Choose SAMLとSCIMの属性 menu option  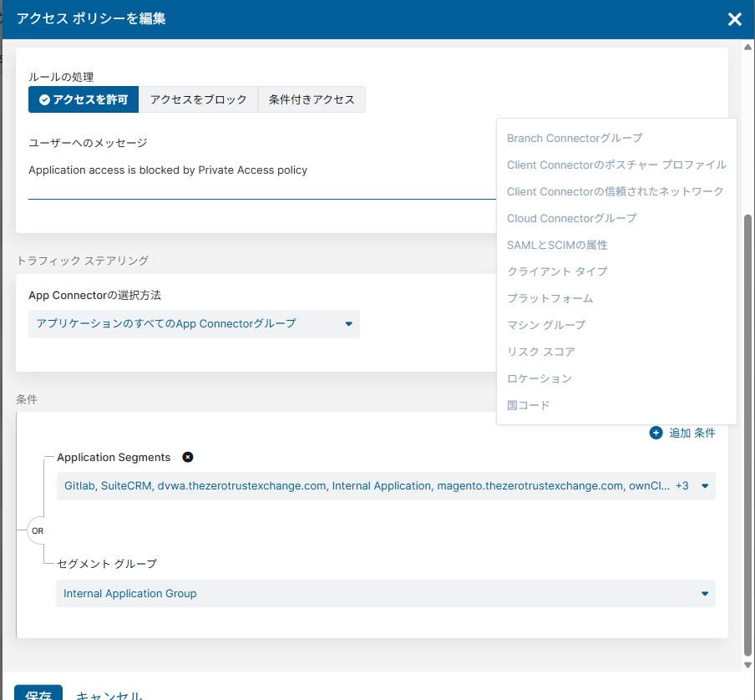[x=557, y=245]
